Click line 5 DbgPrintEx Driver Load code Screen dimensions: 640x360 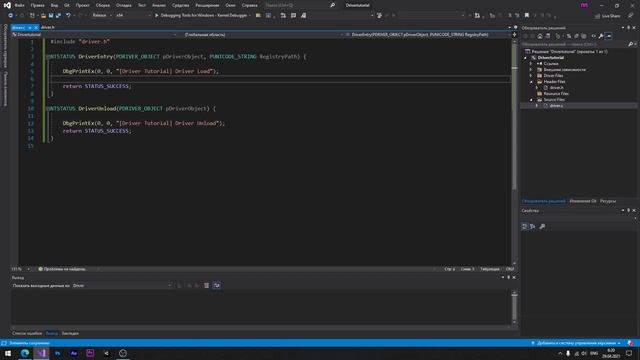pyautogui.click(x=141, y=71)
